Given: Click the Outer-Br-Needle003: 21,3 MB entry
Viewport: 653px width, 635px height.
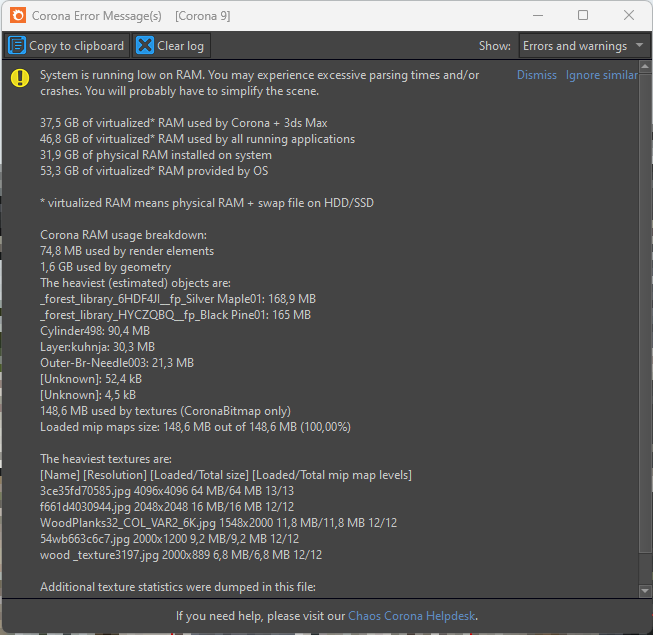Looking at the screenshot, I should point(117,363).
